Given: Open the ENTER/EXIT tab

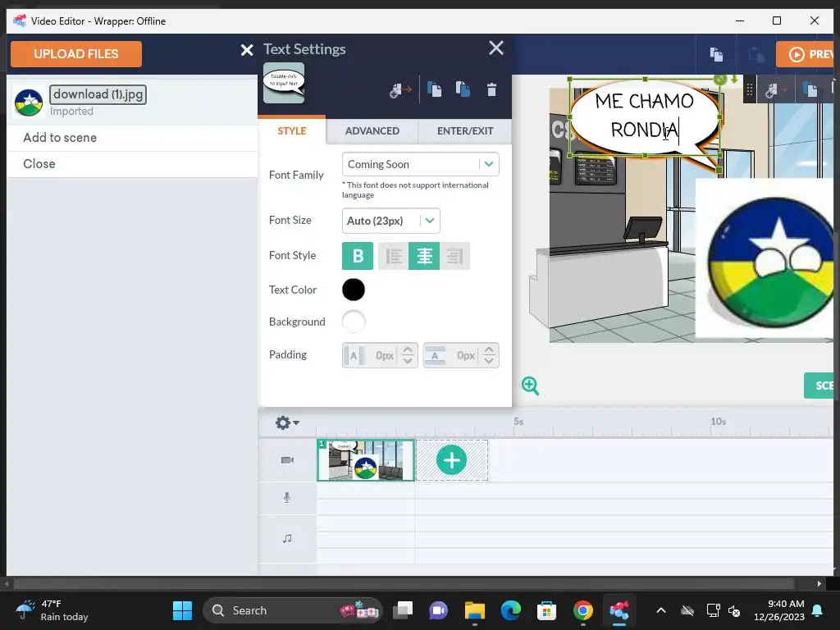Looking at the screenshot, I should [465, 130].
